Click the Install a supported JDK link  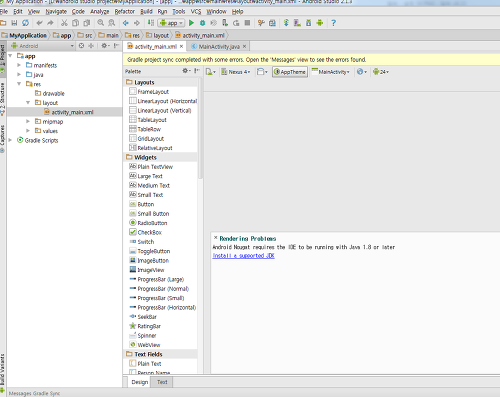[x=243, y=256]
